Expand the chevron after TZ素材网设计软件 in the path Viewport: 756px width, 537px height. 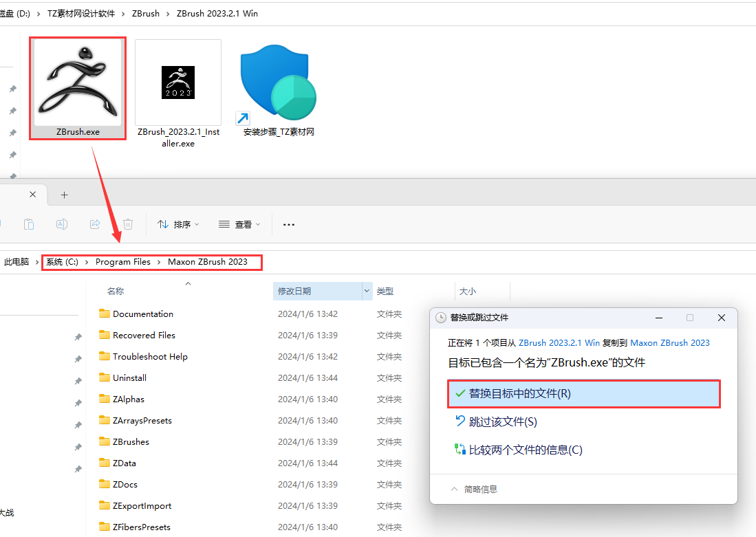(x=123, y=14)
